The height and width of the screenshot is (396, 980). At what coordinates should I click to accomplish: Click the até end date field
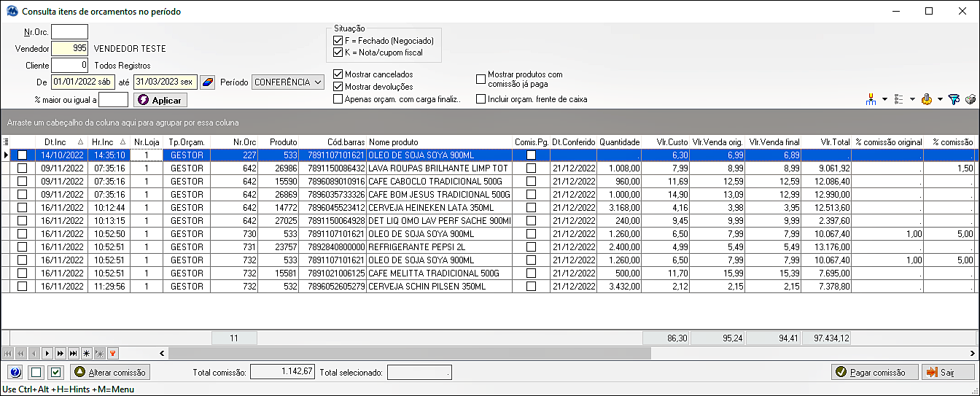point(165,82)
